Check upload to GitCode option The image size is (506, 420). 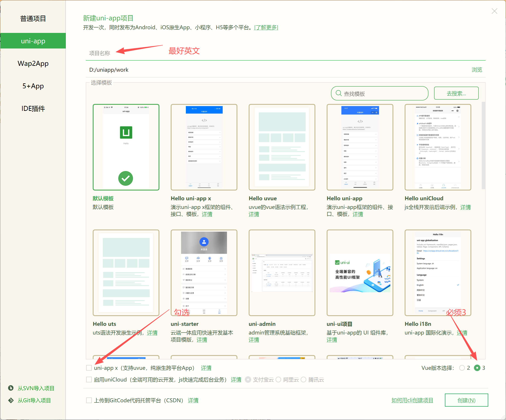(89, 400)
